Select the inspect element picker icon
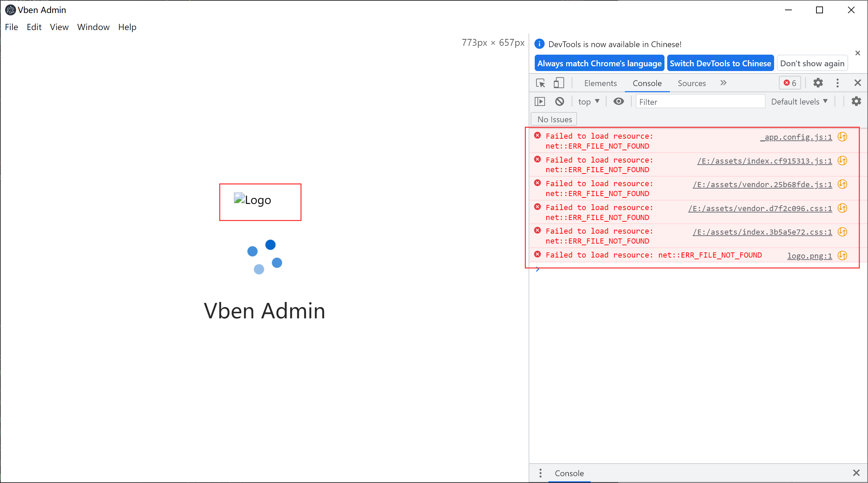Viewport: 868px width, 483px height. click(x=541, y=83)
